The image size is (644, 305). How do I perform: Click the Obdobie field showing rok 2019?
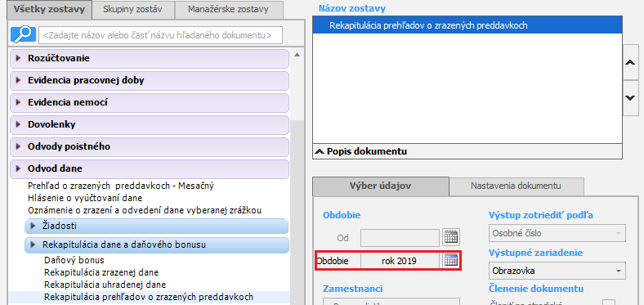click(400, 261)
